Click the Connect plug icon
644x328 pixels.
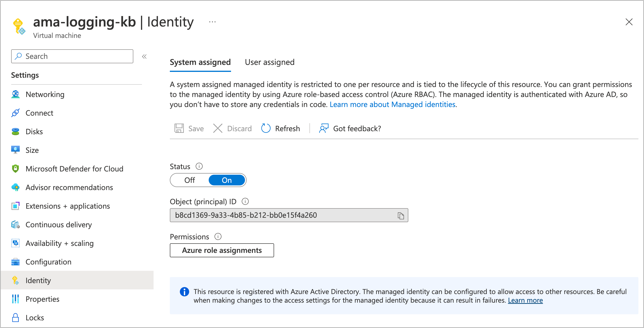coord(16,113)
